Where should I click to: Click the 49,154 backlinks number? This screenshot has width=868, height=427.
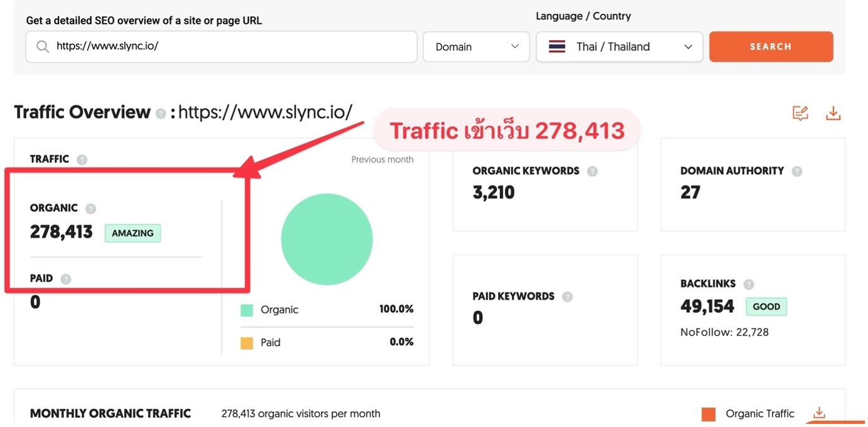[x=707, y=307]
